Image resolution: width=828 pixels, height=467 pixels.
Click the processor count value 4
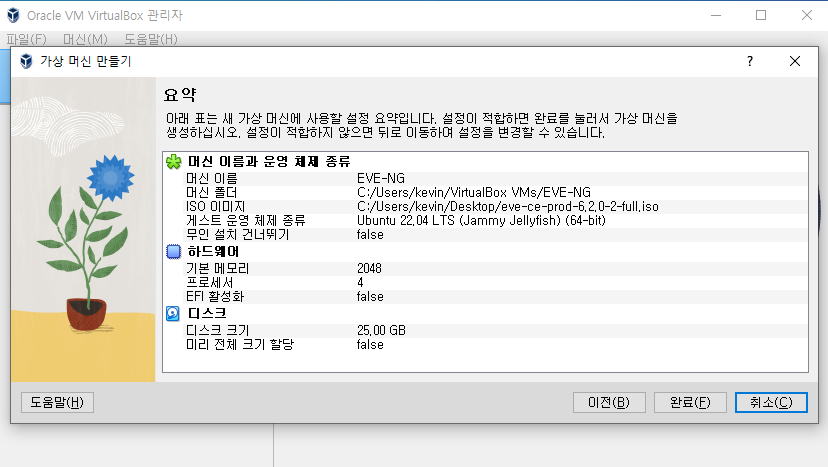[360, 283]
